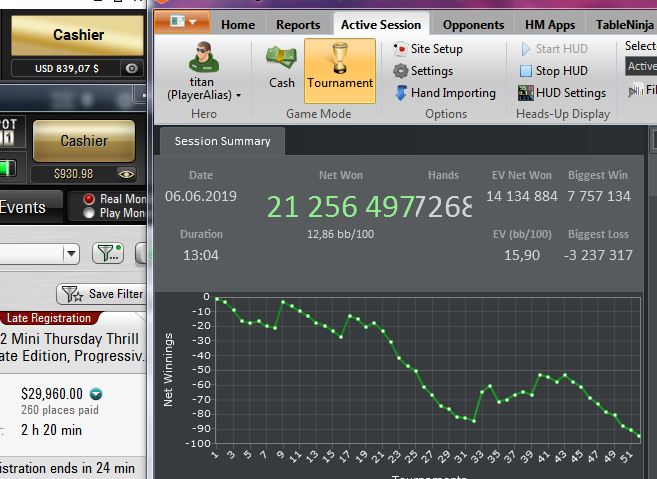657x479 pixels.
Task: Select the Active Session ribbon tab
Action: tap(381, 25)
